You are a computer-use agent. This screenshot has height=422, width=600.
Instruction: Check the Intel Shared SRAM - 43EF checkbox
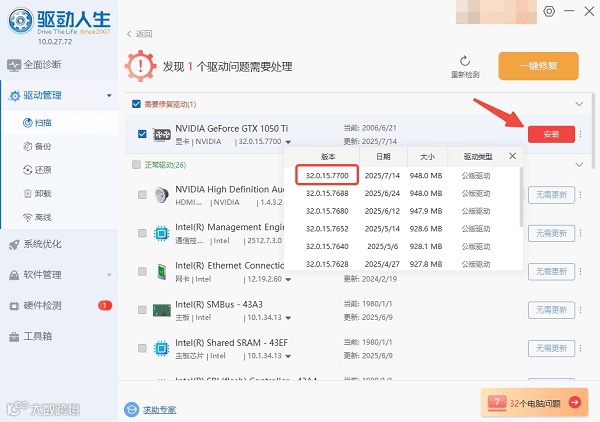click(x=142, y=348)
